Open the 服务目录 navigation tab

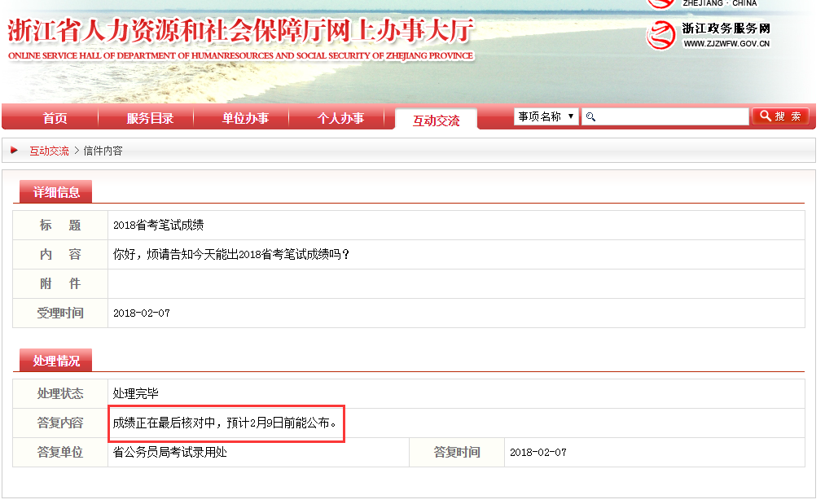(x=150, y=119)
